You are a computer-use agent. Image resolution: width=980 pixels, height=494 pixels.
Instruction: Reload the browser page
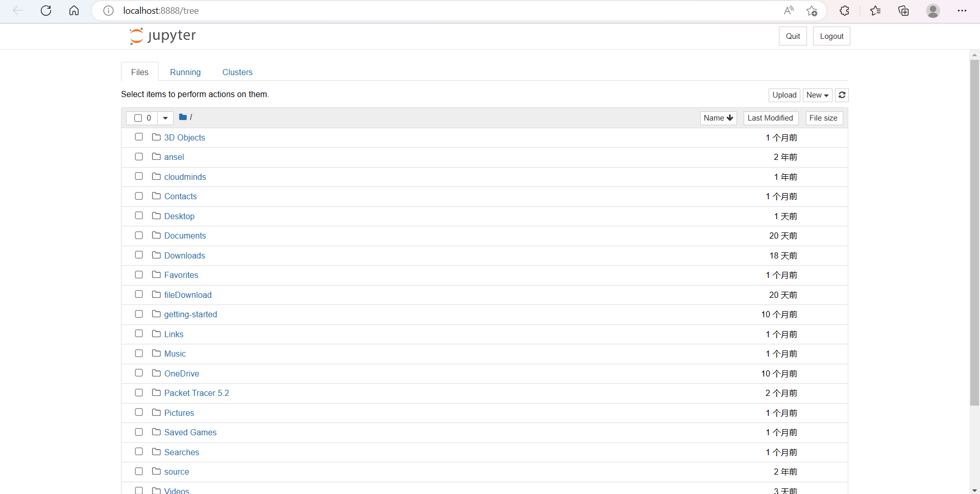click(46, 11)
